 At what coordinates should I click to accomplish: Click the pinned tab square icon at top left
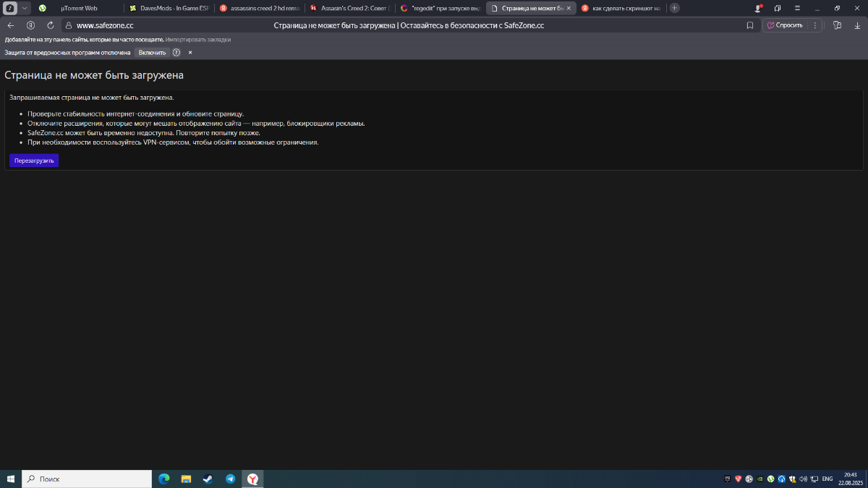pos(11,8)
